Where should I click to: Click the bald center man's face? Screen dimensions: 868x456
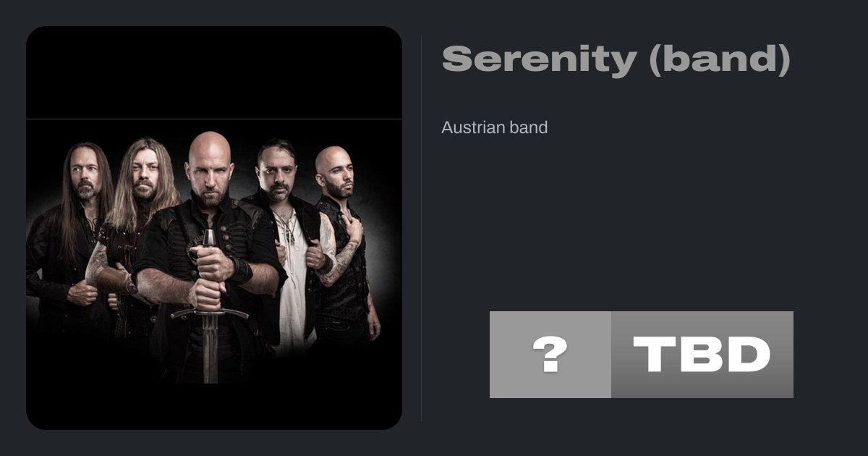tap(208, 174)
